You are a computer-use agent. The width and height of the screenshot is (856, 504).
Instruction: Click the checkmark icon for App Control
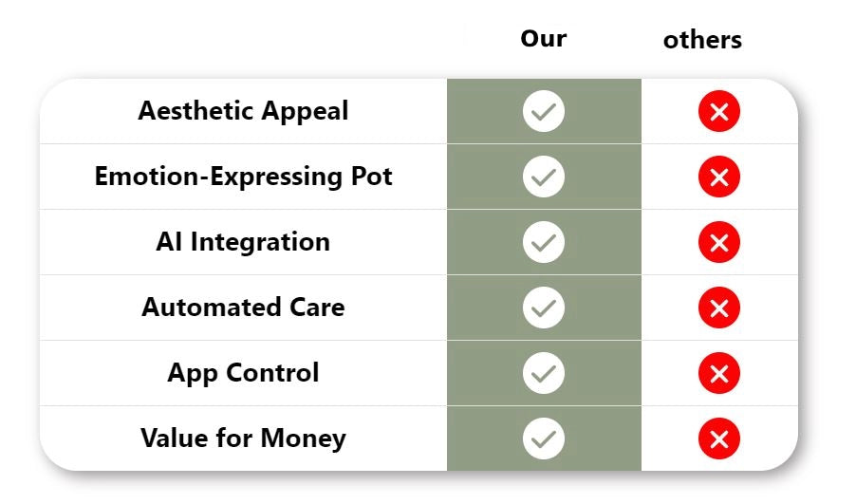[x=544, y=373]
